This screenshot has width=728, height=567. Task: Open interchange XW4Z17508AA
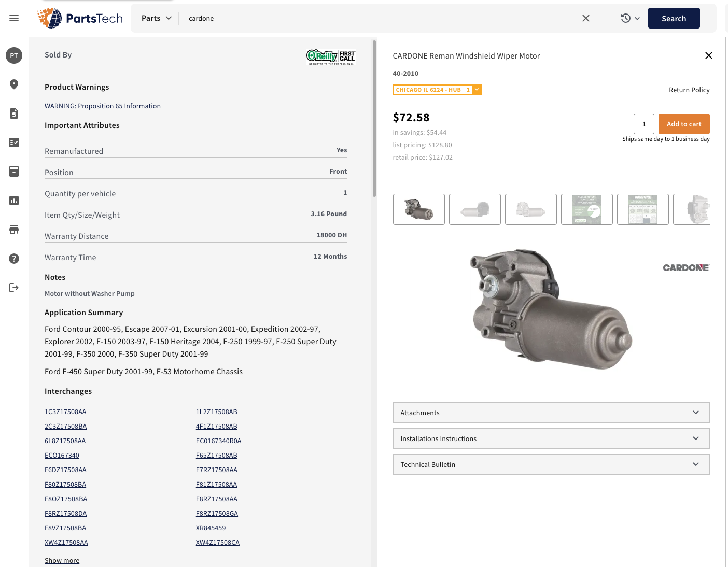(66, 542)
